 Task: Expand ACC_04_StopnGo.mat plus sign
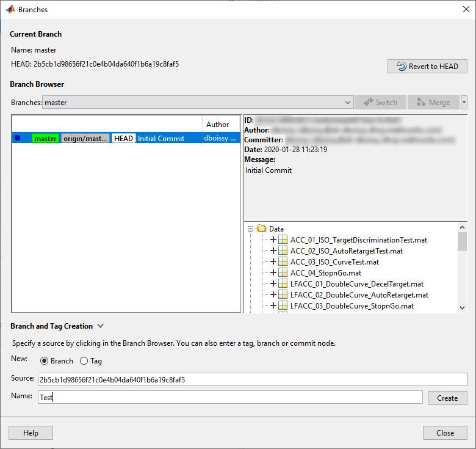273,272
